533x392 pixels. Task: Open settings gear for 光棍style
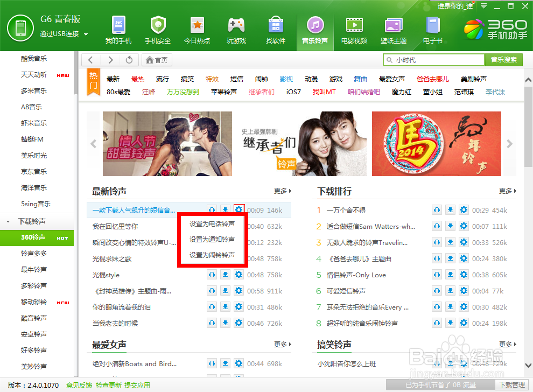coord(239,275)
